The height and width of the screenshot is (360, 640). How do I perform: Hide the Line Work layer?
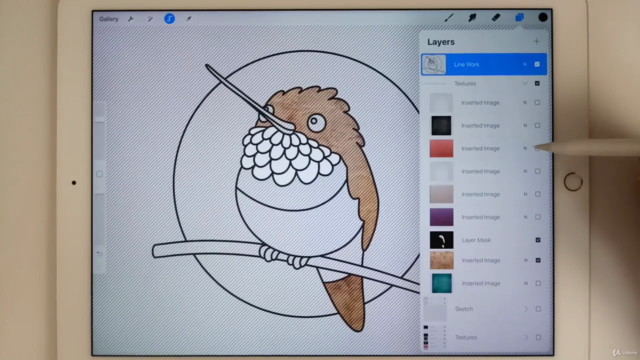pyautogui.click(x=537, y=64)
